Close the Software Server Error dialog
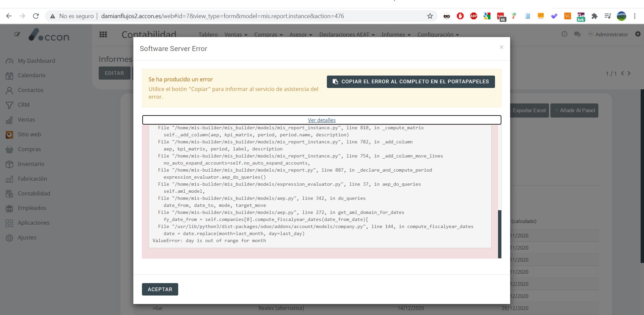The height and width of the screenshot is (315, 644). pyautogui.click(x=501, y=47)
